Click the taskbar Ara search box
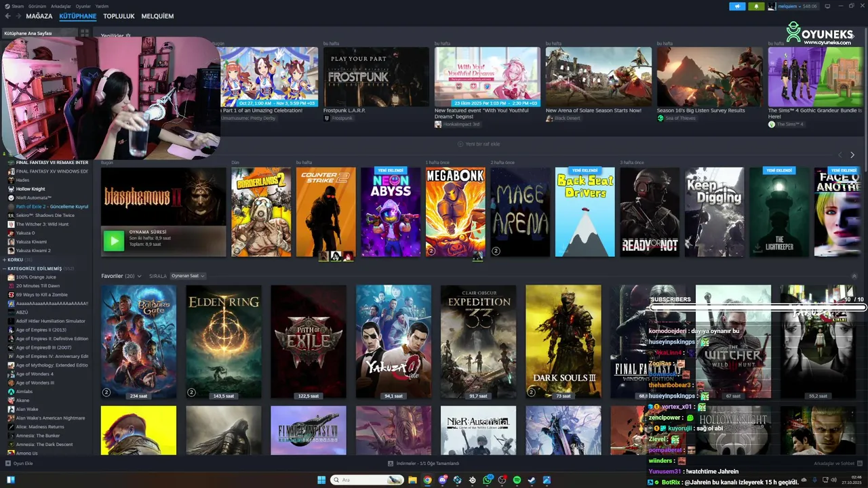 [368, 480]
